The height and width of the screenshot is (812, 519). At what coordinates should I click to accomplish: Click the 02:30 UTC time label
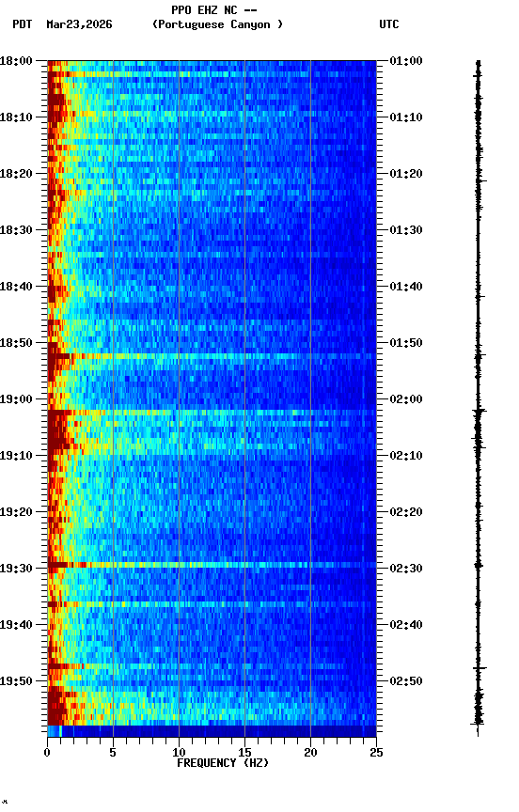pos(406,569)
